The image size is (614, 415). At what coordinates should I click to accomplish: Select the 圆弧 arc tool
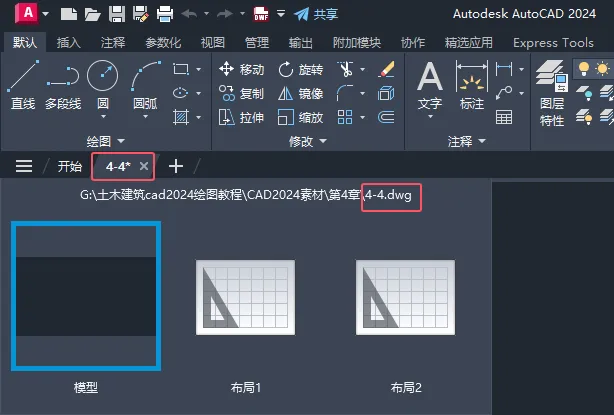click(145, 84)
